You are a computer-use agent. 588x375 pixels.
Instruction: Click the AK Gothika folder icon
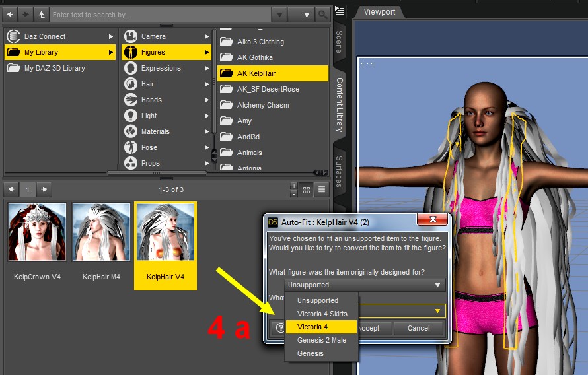226,57
